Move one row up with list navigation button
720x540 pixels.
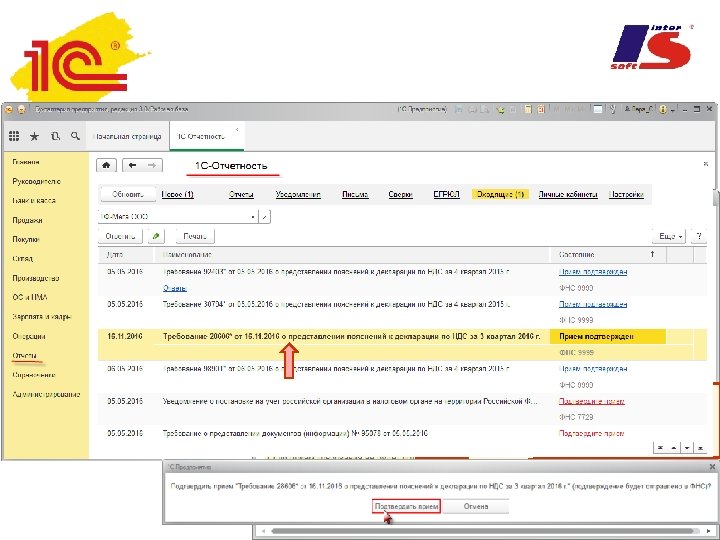(674, 448)
